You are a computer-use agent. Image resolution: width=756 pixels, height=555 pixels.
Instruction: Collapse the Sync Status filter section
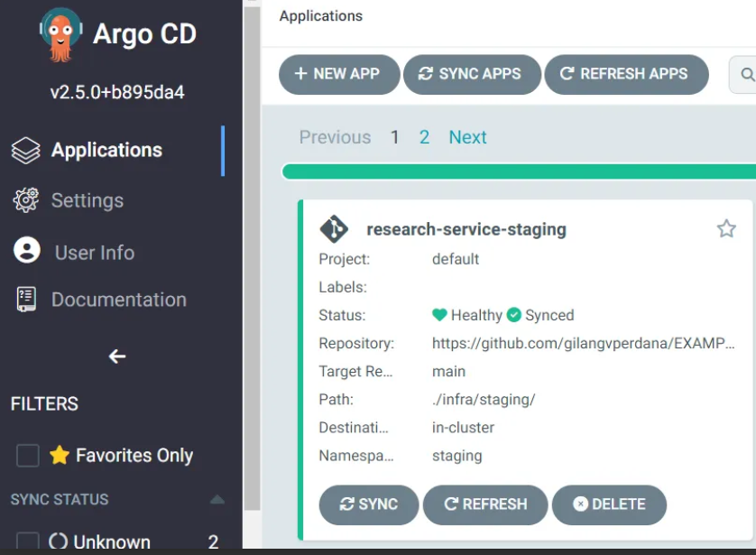(217, 499)
